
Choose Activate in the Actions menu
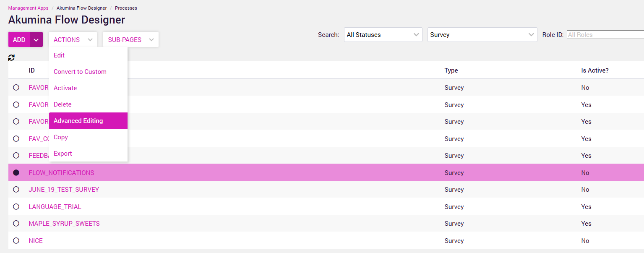click(65, 88)
